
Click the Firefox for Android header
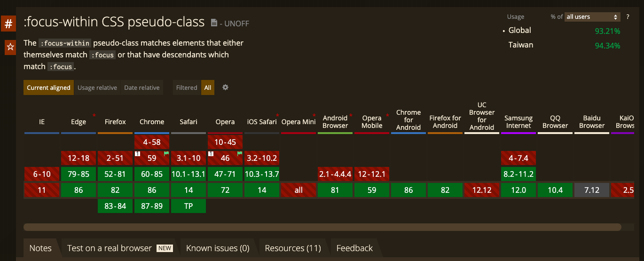coord(445,122)
